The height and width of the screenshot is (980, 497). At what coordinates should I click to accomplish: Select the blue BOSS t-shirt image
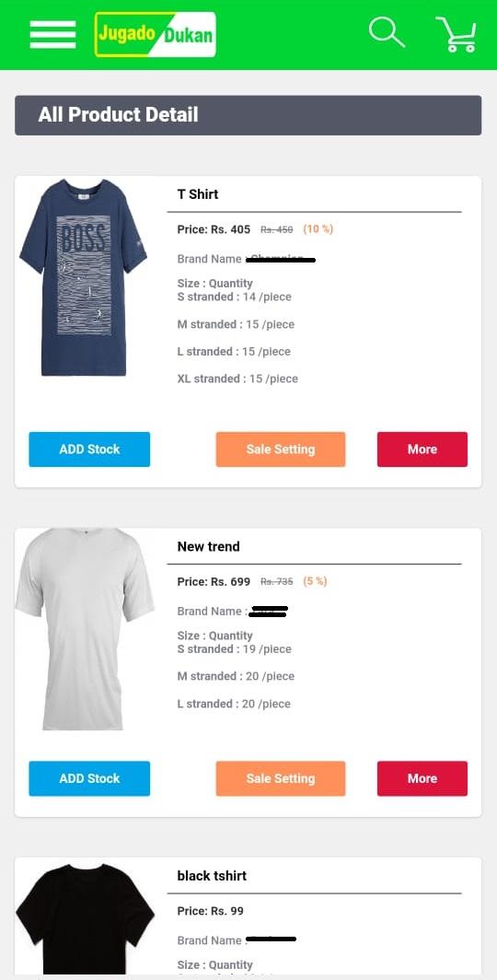[x=83, y=277]
